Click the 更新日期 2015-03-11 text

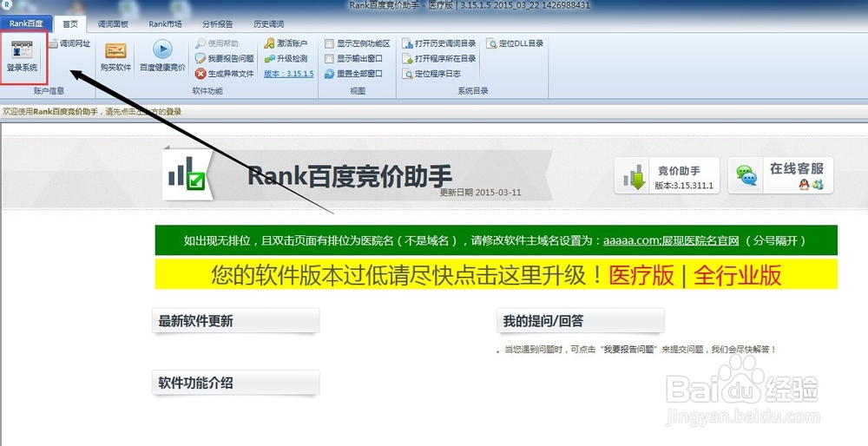tap(480, 193)
